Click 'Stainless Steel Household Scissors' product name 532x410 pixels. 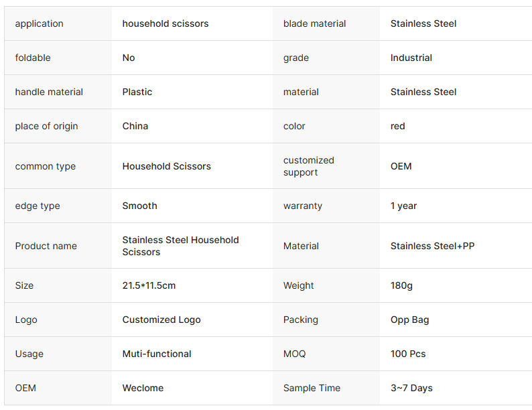pos(180,246)
